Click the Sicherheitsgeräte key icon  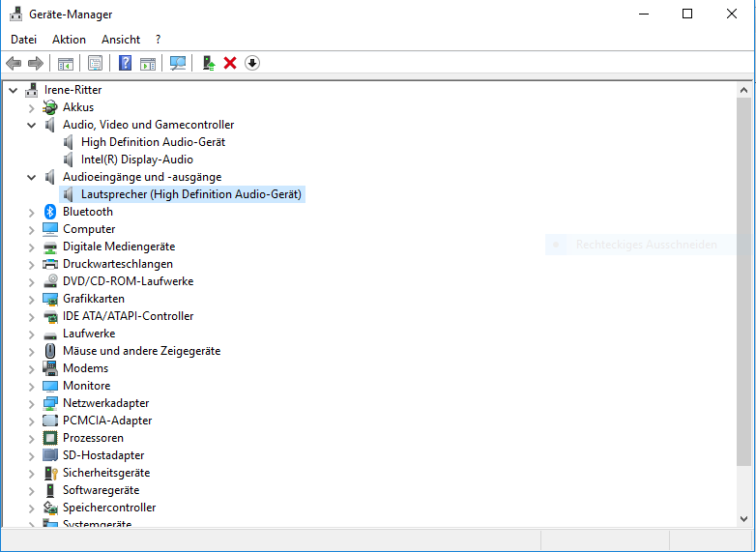tap(50, 473)
